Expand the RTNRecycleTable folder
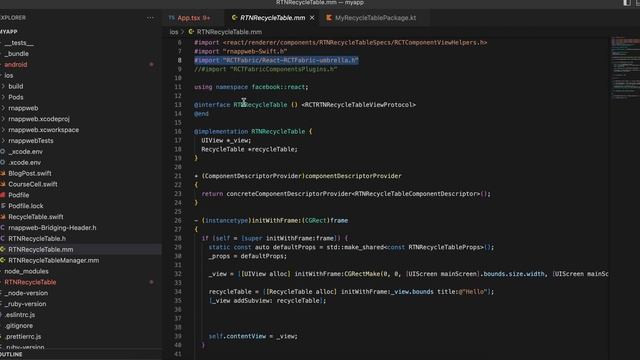The image size is (640, 360). (30, 282)
